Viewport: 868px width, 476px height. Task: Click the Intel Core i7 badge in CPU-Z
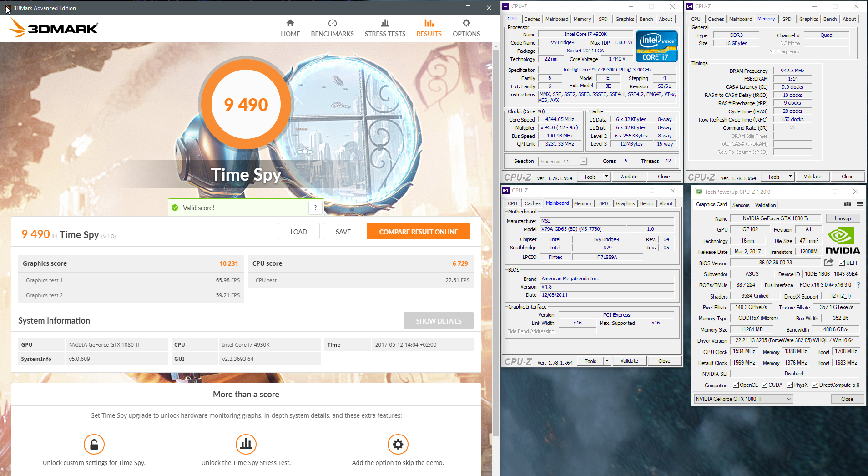[x=656, y=46]
